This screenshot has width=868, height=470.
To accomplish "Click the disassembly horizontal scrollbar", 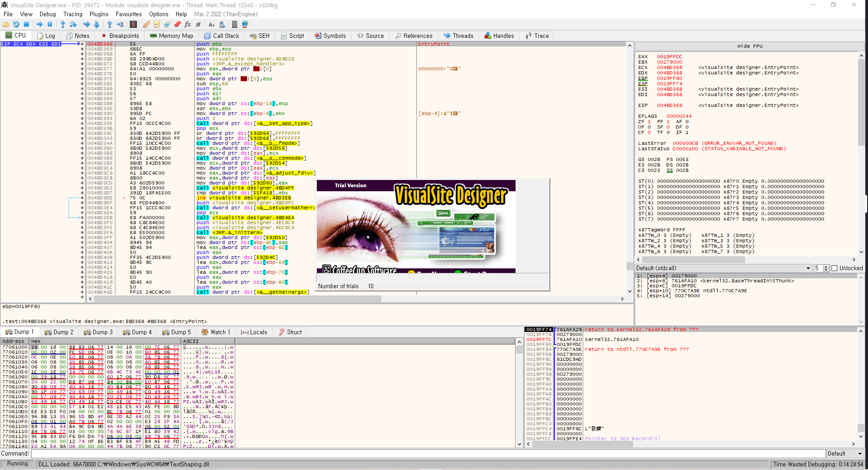I will (x=356, y=299).
